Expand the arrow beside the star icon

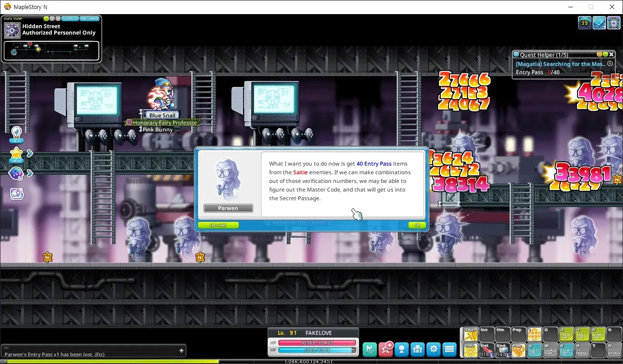(30, 153)
